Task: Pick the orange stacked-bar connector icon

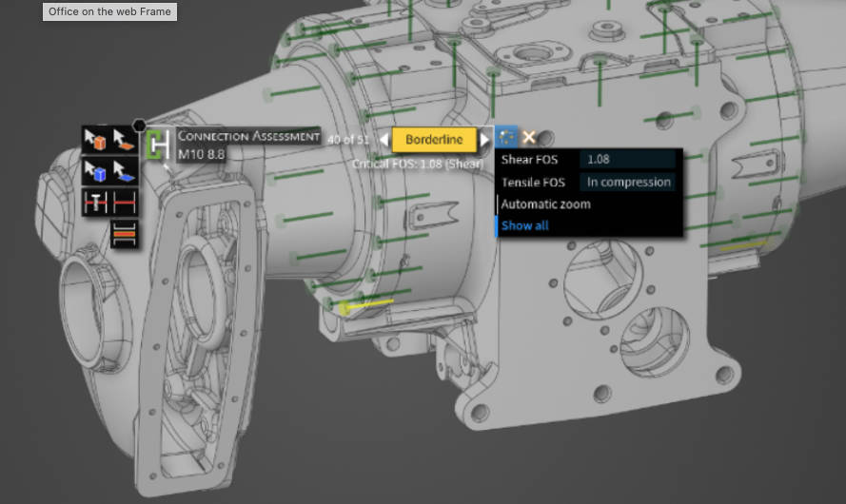Action: tap(124, 233)
